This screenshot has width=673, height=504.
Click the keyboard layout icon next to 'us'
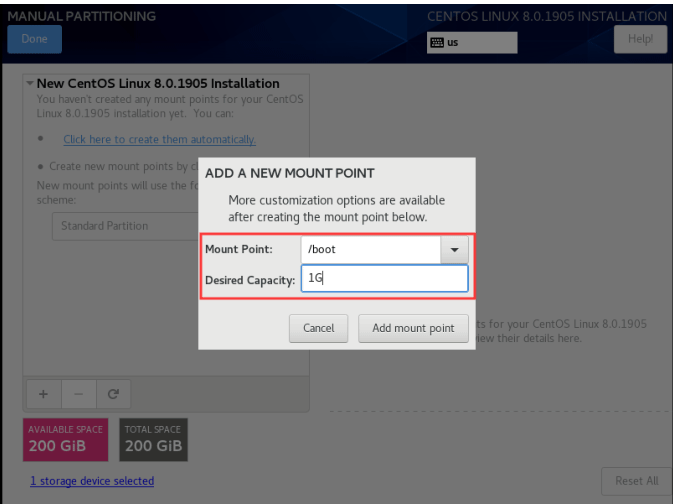(x=436, y=42)
